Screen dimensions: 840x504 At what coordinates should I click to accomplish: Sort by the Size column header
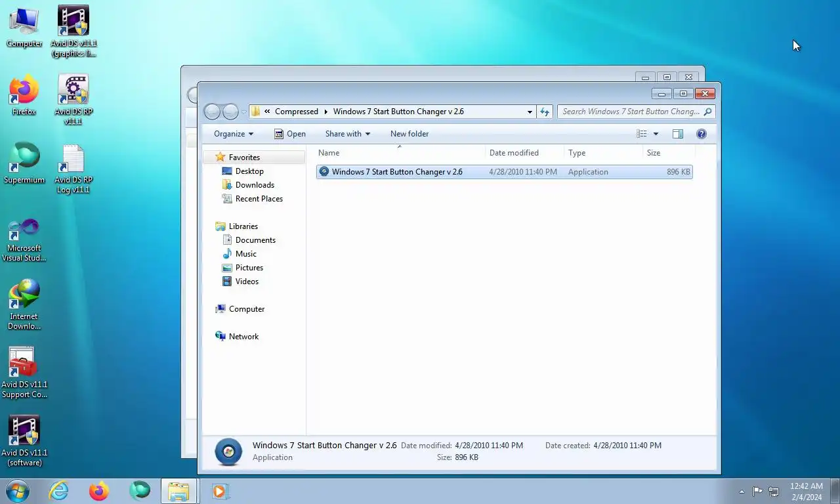[x=669, y=153]
